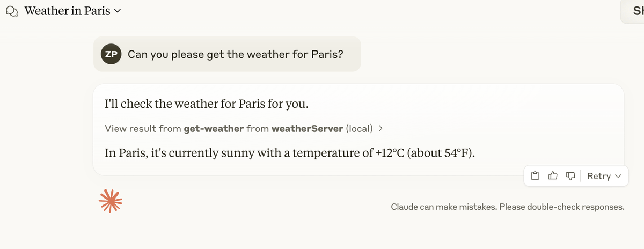Click the bold get-weather tool name
This screenshot has width=644, height=249.
point(214,129)
